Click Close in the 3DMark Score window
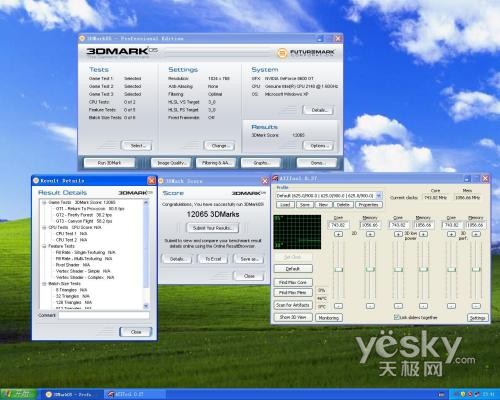The width and height of the screenshot is (500, 400). [249, 276]
